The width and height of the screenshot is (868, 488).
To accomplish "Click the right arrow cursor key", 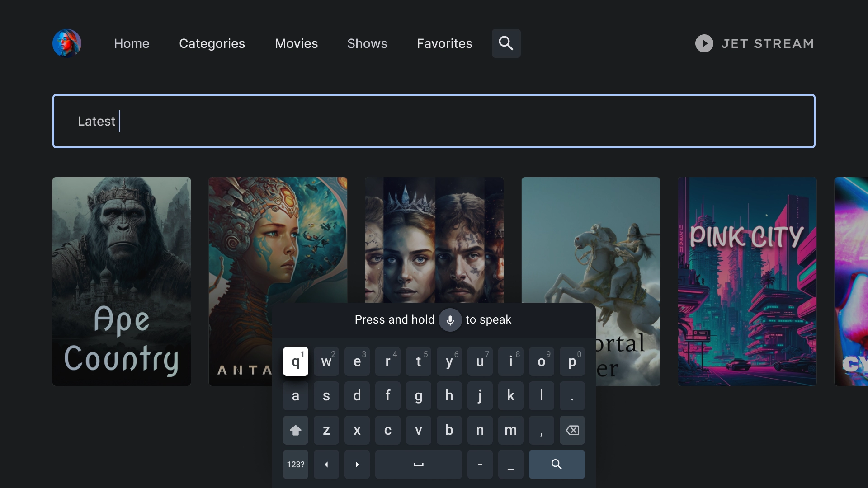I will (x=356, y=464).
